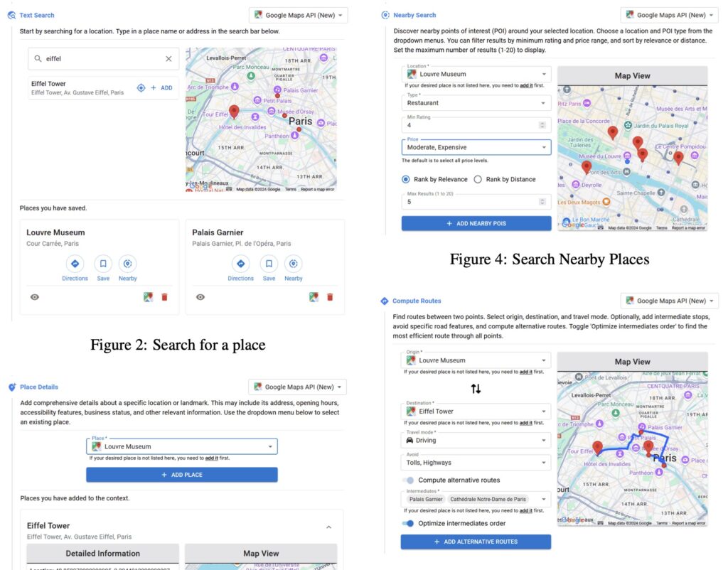Click 'add it' link under Origin
728x570 pixels.
click(525, 372)
